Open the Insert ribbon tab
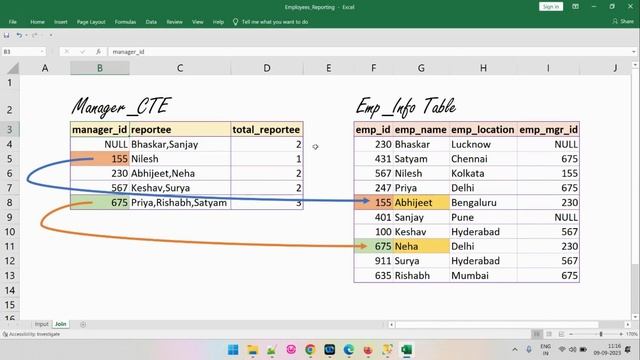Image resolution: width=640 pixels, height=360 pixels. coord(61,22)
